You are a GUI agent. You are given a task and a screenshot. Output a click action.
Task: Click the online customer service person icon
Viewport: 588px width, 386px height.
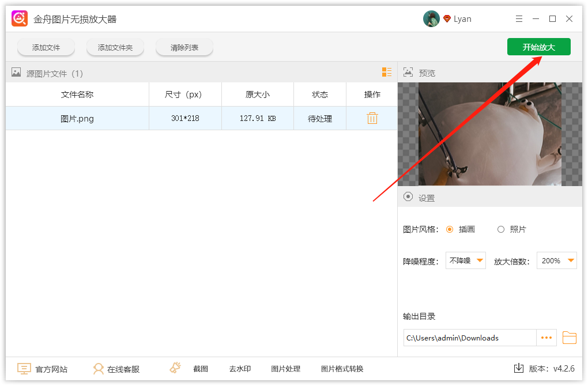[x=98, y=369]
